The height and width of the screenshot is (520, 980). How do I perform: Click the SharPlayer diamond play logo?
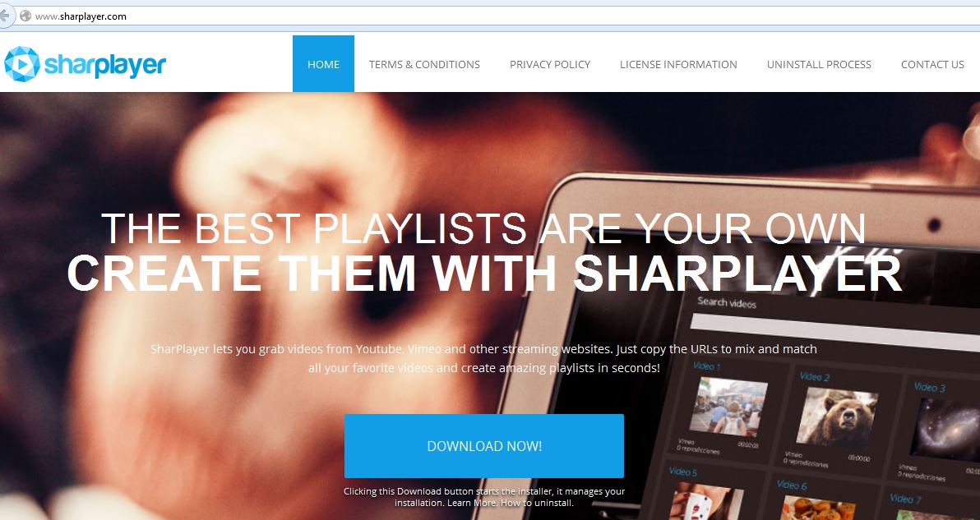coord(22,64)
